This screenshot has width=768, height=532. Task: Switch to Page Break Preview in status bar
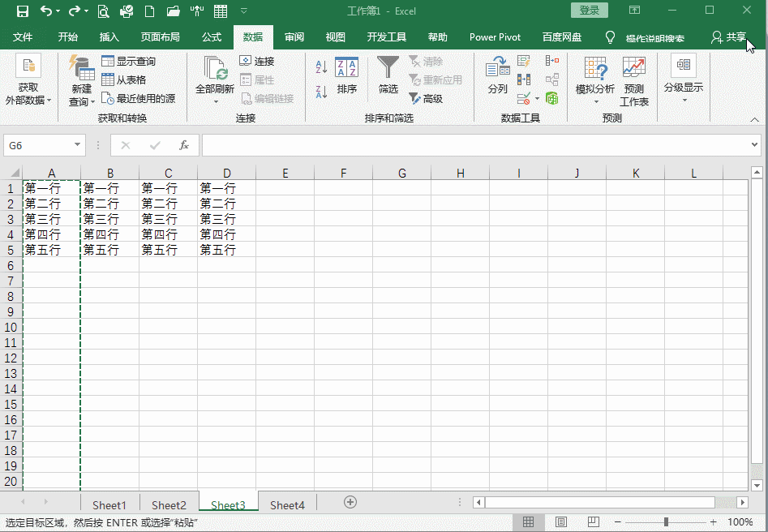coord(593,522)
